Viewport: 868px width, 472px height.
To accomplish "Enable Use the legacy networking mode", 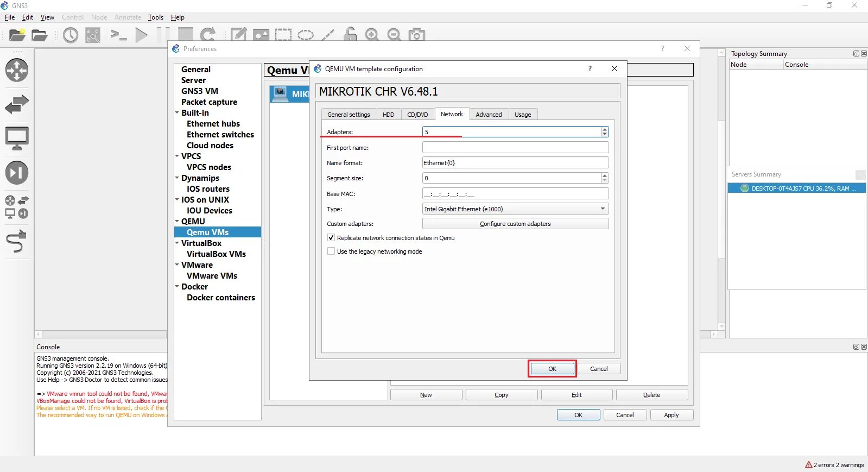I will [331, 251].
